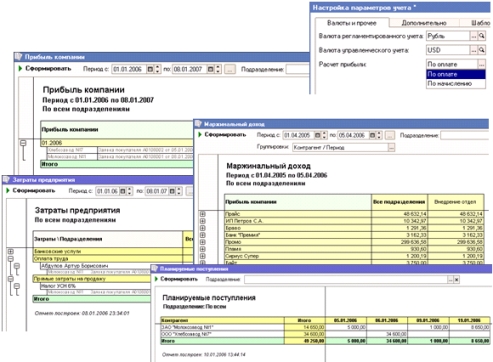Open the calendar for the date 01.04.2005

(318, 135)
